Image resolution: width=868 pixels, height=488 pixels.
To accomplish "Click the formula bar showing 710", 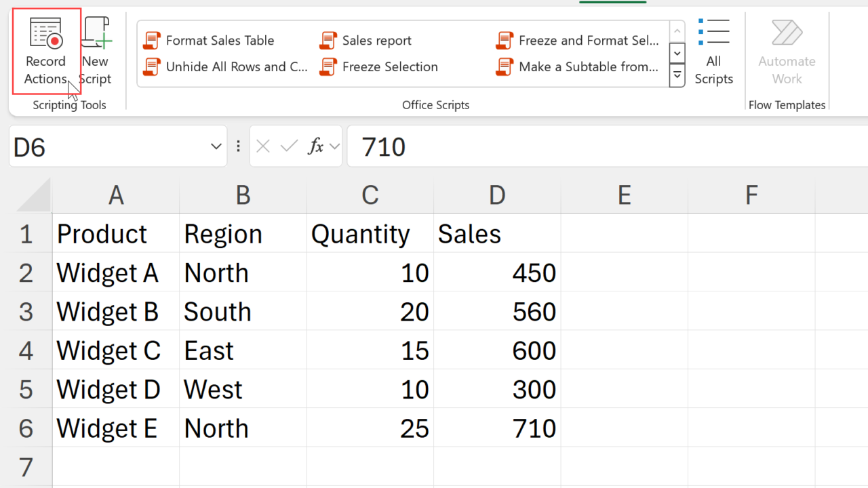I will (x=604, y=146).
